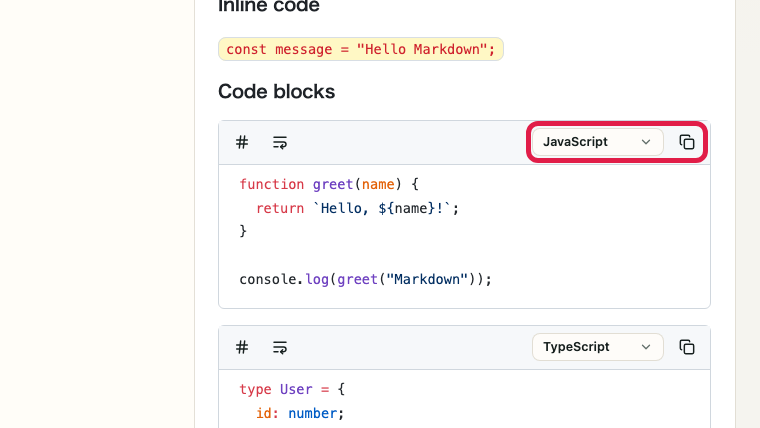This screenshot has height=428, width=760.
Task: Click the 'console.log(greet("Markdown"));' line
Action: [365, 280]
